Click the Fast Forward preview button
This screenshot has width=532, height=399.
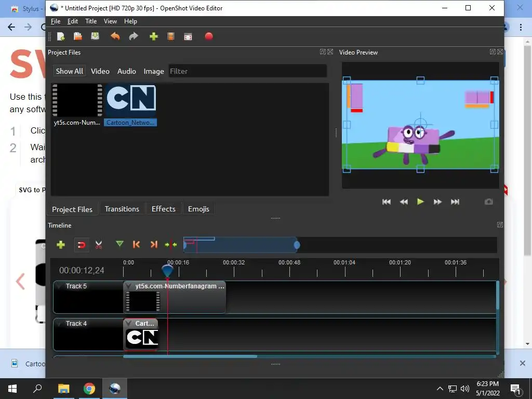pos(437,202)
